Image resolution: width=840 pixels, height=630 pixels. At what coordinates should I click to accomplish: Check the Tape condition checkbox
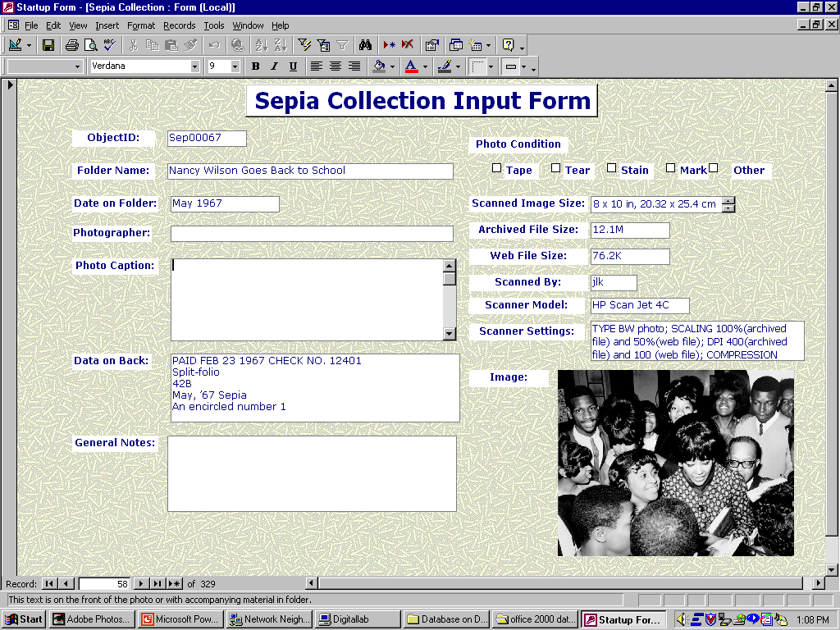pos(497,168)
